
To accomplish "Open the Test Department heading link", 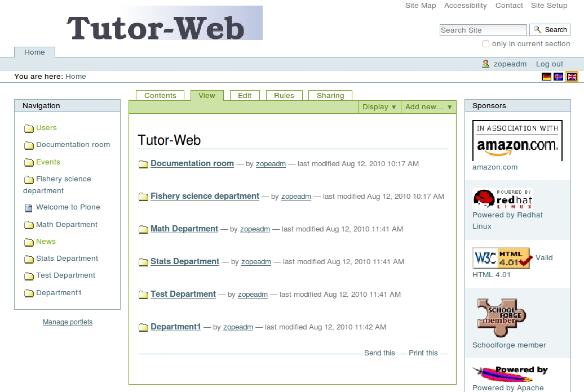I will point(183,295).
